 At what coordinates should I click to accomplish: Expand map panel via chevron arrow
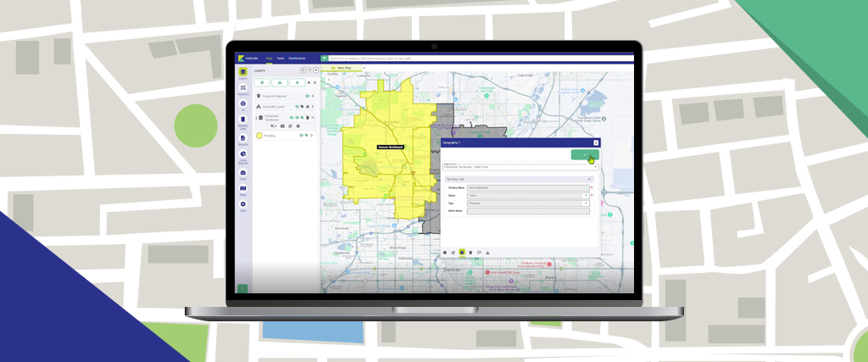pyautogui.click(x=329, y=80)
